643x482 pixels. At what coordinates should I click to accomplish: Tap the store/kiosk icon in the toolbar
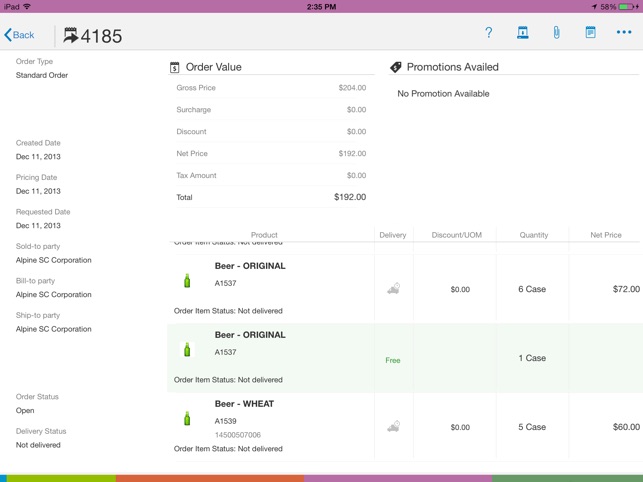[522, 32]
